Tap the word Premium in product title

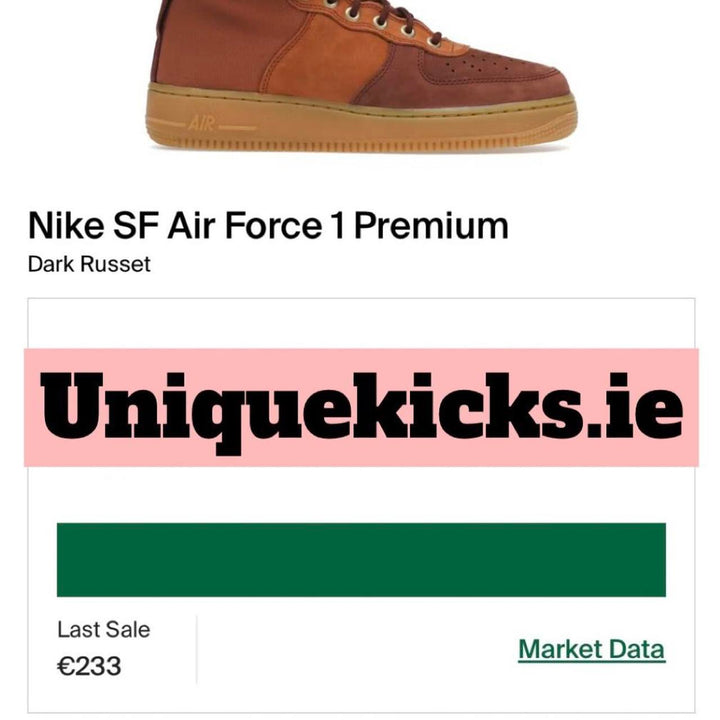431,225
